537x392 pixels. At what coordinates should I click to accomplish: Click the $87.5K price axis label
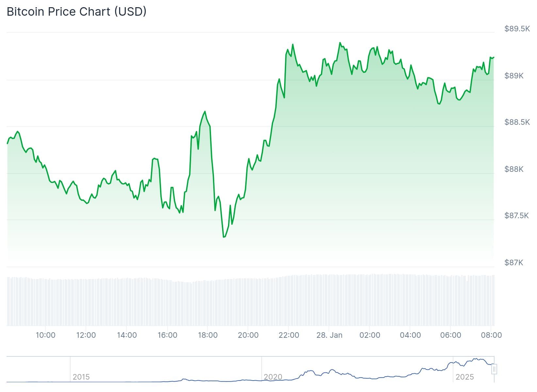(516, 216)
